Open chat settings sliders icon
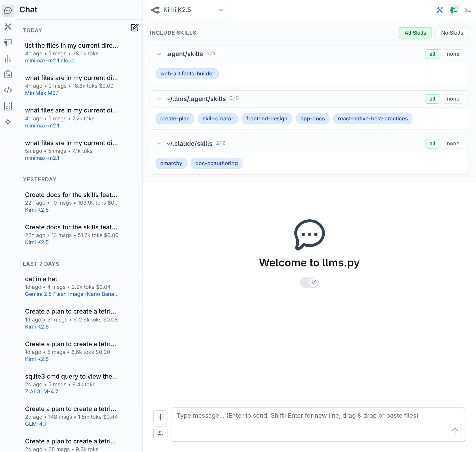476x452 pixels. [x=160, y=433]
